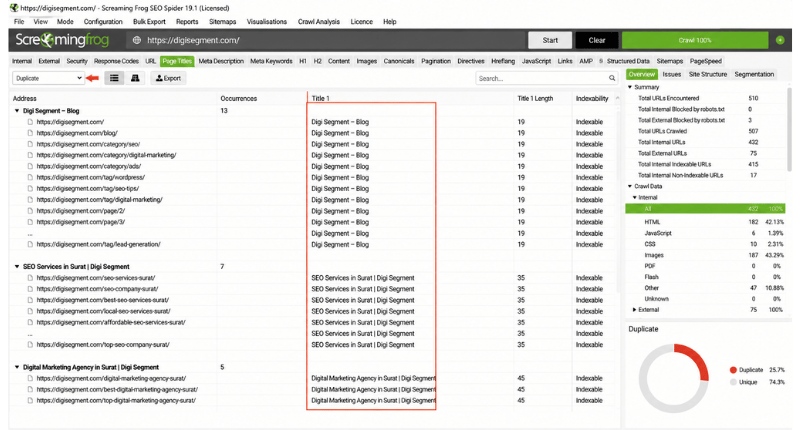Click page icon for top-seo-company-surat row
Viewport: 800px width, 430px height.
click(x=30, y=345)
